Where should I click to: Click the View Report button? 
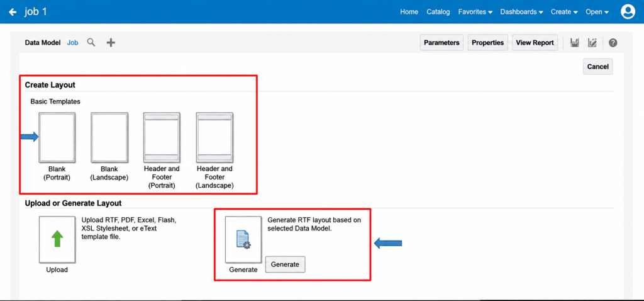[535, 43]
